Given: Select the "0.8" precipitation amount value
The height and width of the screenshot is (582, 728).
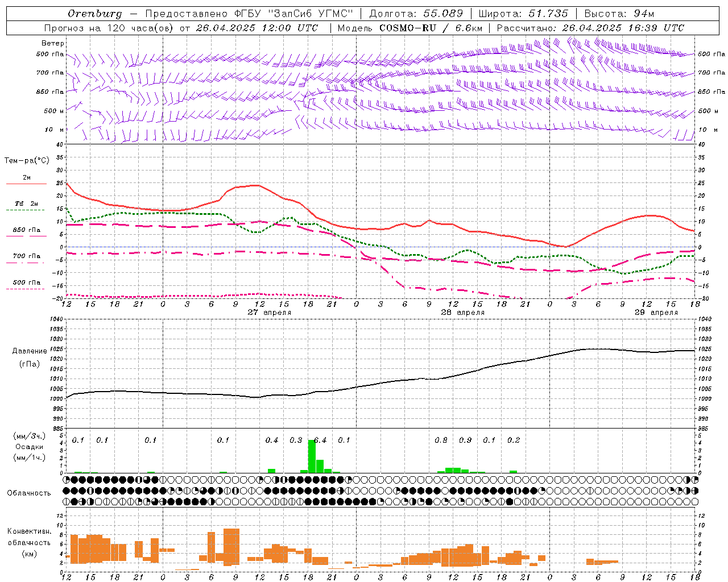Looking at the screenshot, I should point(441,440).
